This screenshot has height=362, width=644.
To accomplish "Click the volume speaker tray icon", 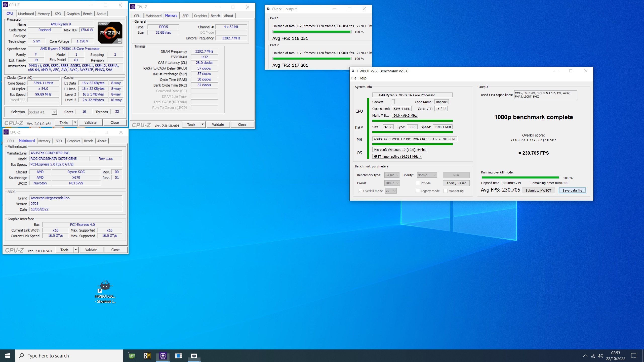I will (x=600, y=356).
